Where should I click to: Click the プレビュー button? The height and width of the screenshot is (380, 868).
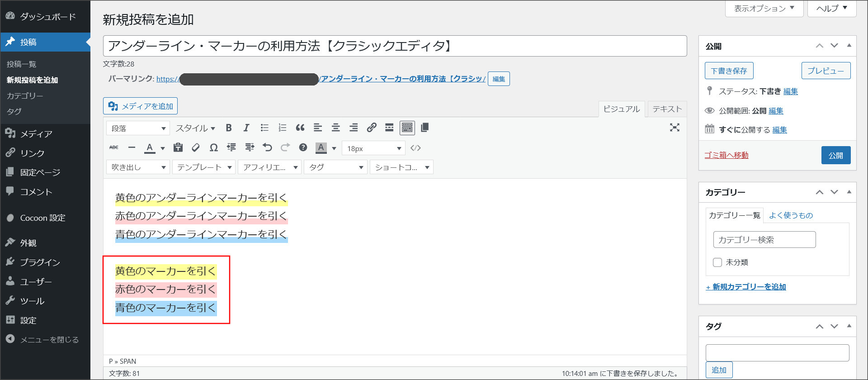tap(826, 71)
